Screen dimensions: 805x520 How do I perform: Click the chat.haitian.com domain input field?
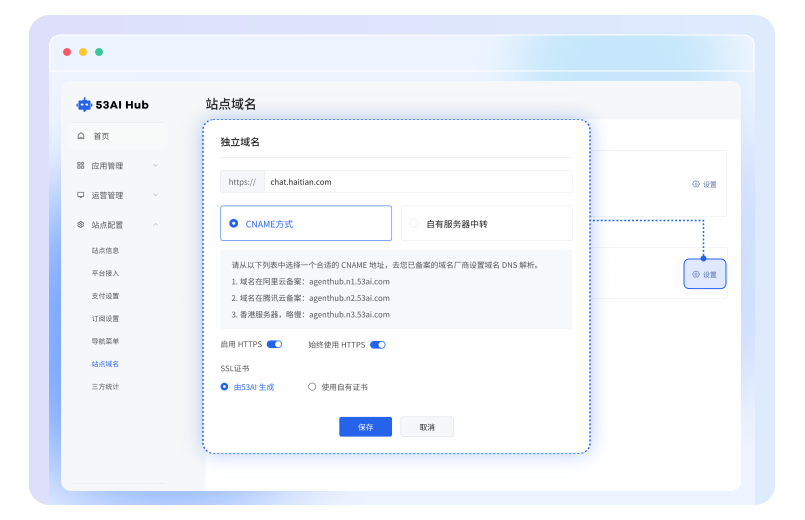418,182
